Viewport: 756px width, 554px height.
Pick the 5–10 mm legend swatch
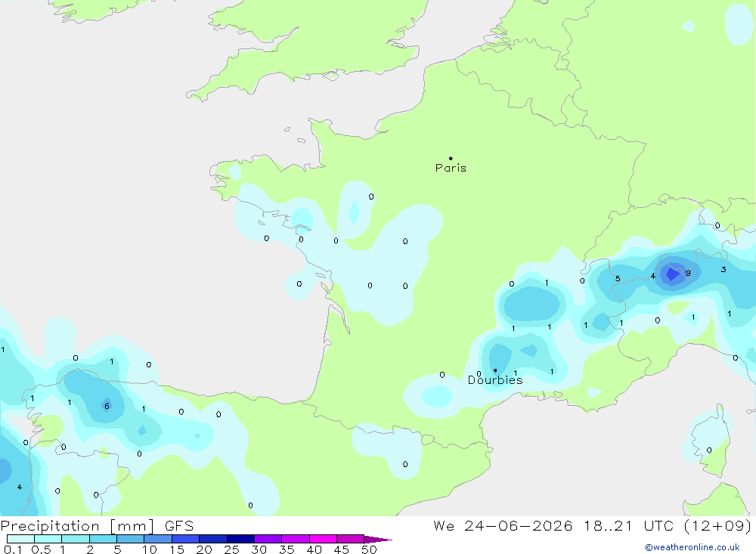pos(130,539)
